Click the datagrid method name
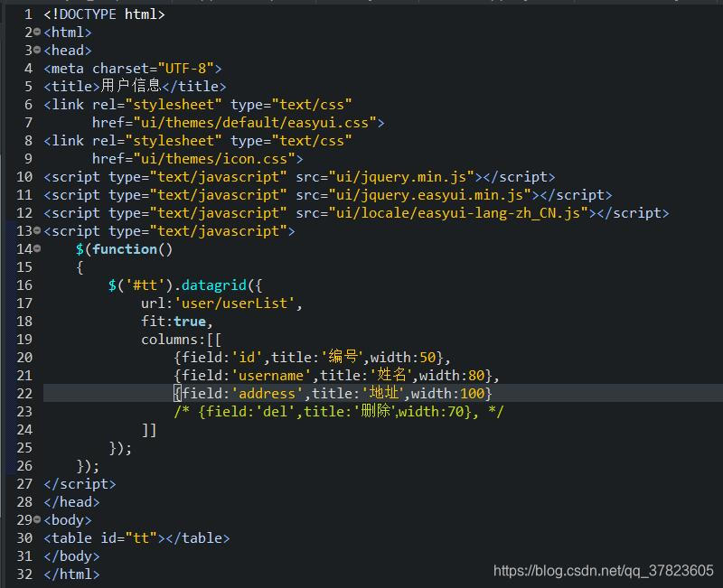723x588 pixels. (x=214, y=285)
